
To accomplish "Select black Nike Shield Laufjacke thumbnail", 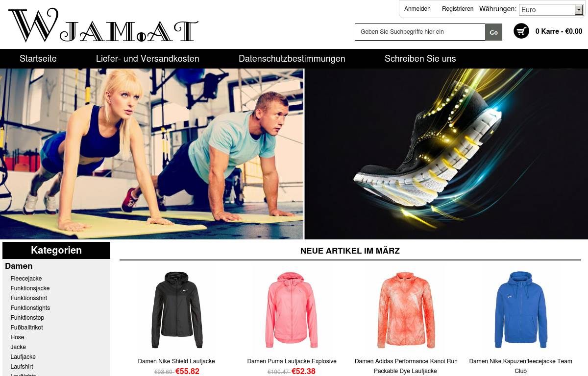I will (x=176, y=310).
